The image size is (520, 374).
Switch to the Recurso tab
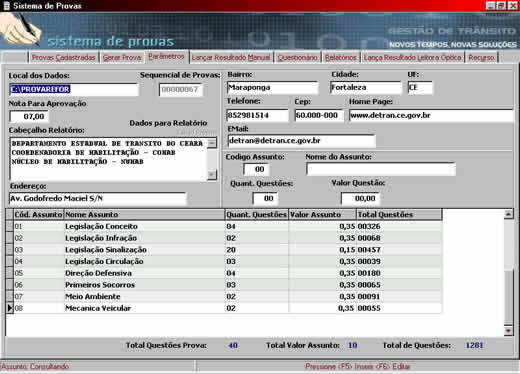[481, 58]
